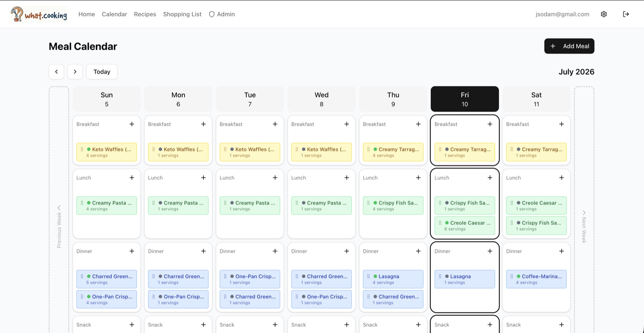Add a meal to Friday Breakfast
The width and height of the screenshot is (644, 333).
[490, 124]
